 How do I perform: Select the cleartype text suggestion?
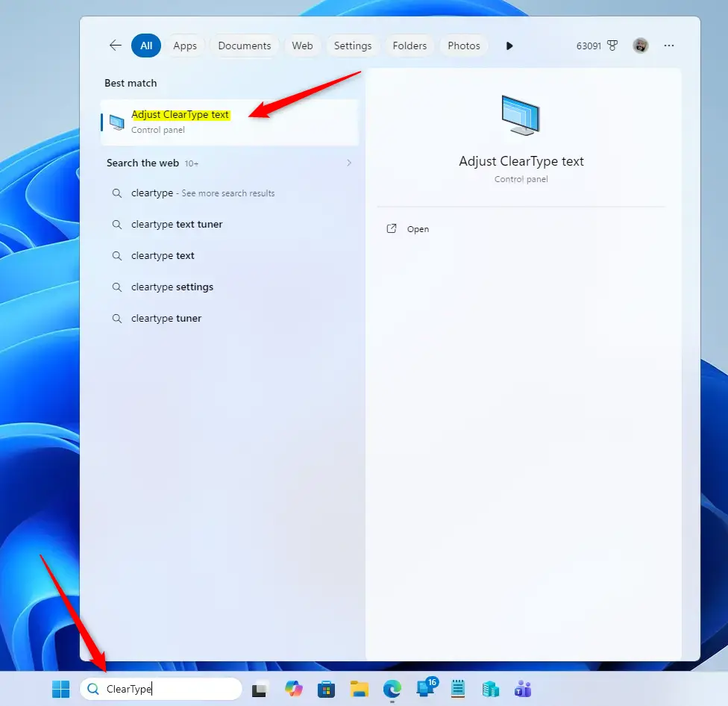click(x=230, y=255)
